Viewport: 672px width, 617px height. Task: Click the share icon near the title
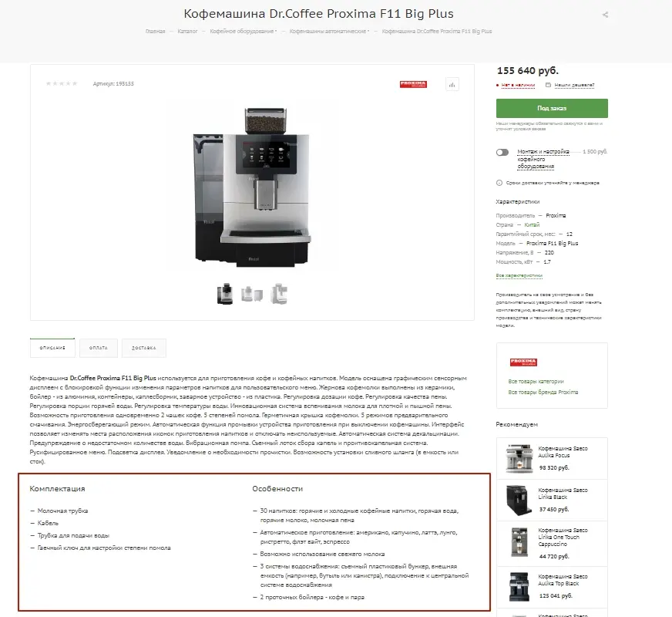(x=605, y=15)
